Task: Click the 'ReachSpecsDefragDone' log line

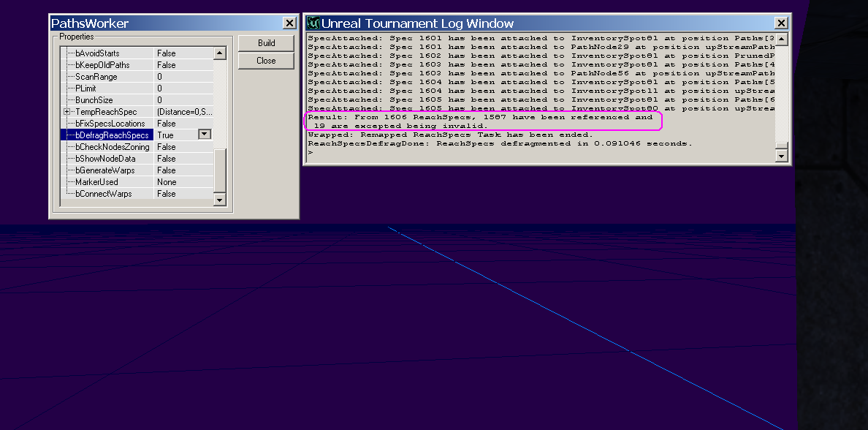Action: click(x=500, y=144)
